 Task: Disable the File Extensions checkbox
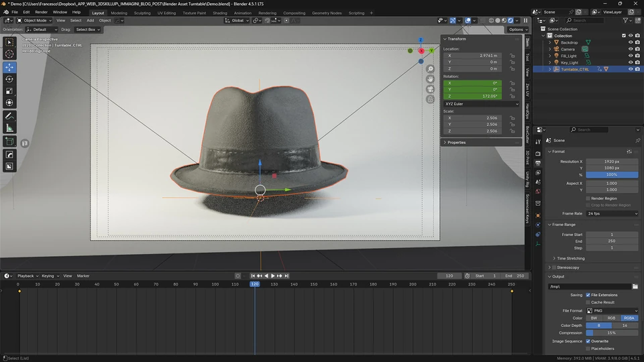click(588, 295)
